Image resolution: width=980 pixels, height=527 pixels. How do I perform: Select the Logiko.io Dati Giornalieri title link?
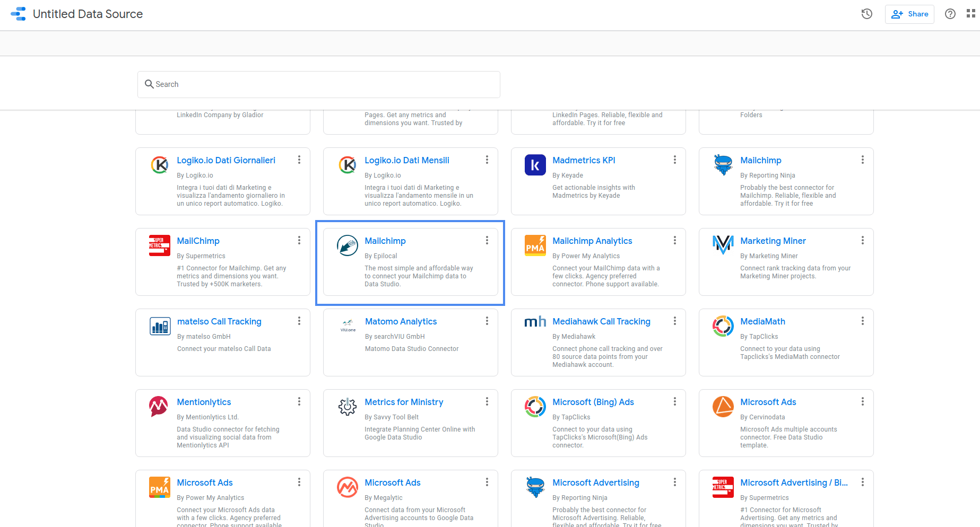pos(226,160)
